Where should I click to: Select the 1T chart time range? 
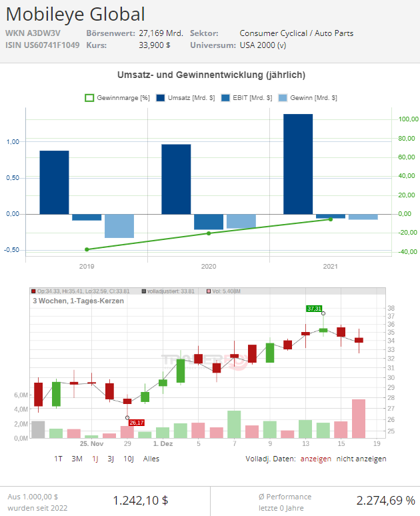pos(58,459)
